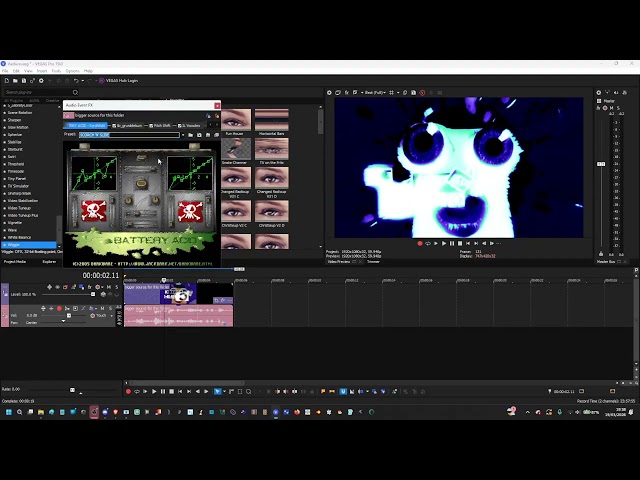The image size is (640, 480).
Task: Select the Vignette plug-in
Action: [15, 223]
